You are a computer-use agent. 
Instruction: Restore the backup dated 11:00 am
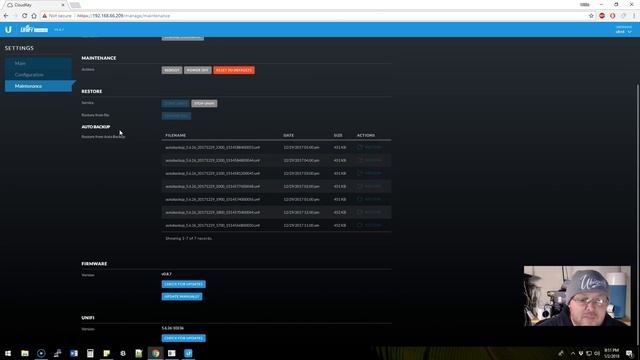point(369,225)
